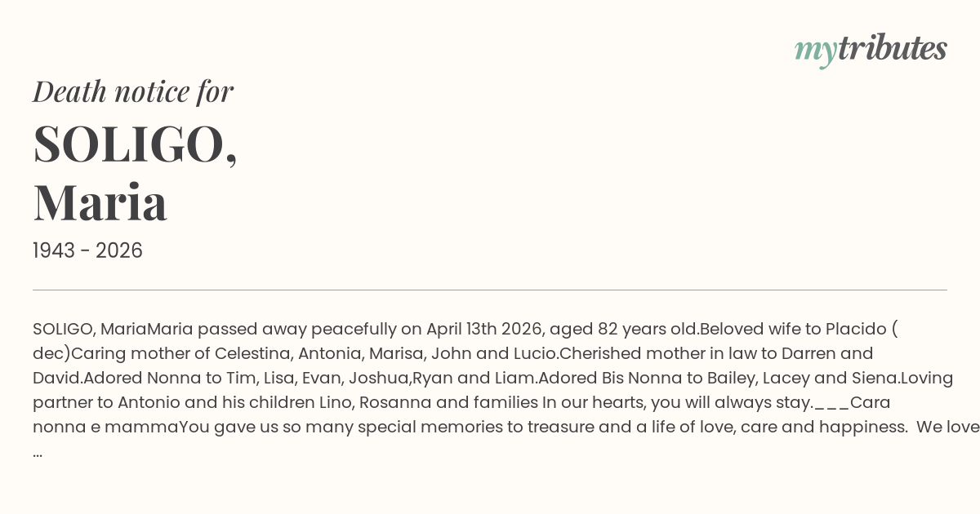Expand the truncated notice via the ellipsis
The image size is (980, 514).
(x=38, y=452)
